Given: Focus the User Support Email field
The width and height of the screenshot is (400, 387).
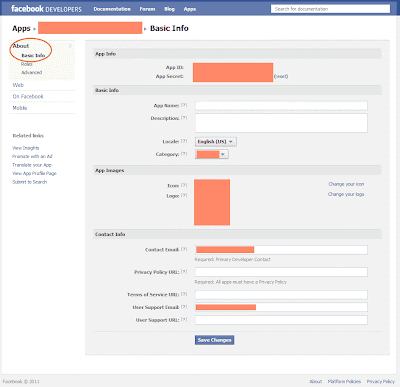Looking at the screenshot, I should pos(281,307).
